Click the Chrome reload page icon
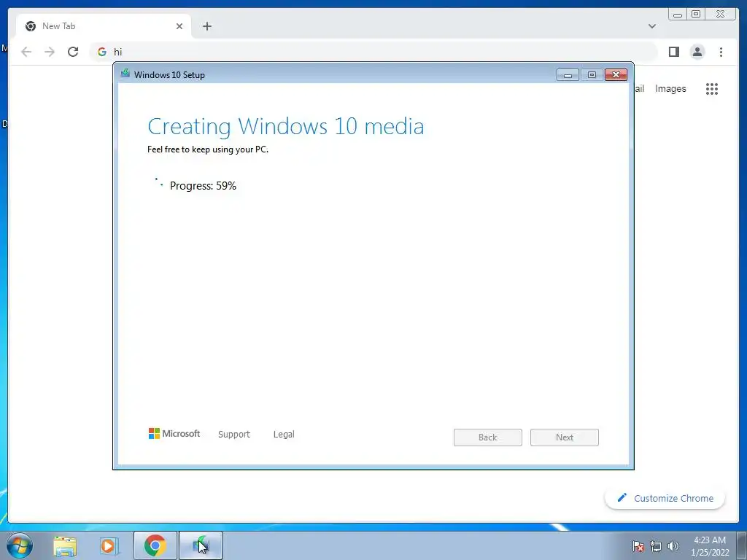Viewport: 747px width, 560px height. [x=73, y=52]
